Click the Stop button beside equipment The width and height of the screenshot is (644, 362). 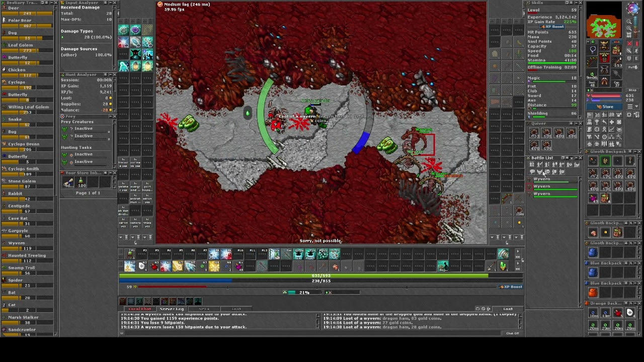tap(633, 90)
